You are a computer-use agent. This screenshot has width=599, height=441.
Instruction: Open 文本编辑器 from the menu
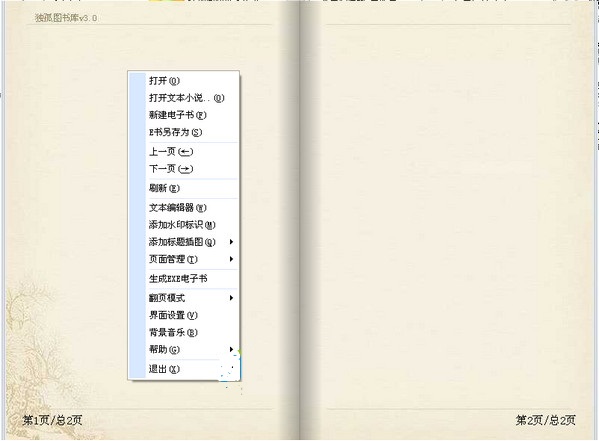183,208
